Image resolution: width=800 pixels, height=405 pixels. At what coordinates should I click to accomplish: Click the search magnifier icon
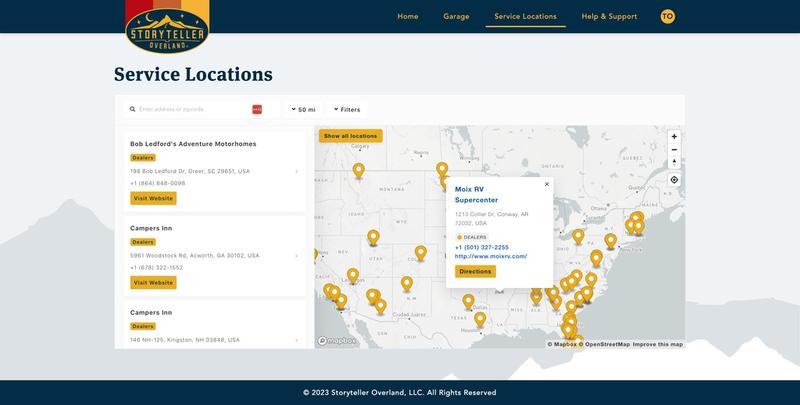133,109
